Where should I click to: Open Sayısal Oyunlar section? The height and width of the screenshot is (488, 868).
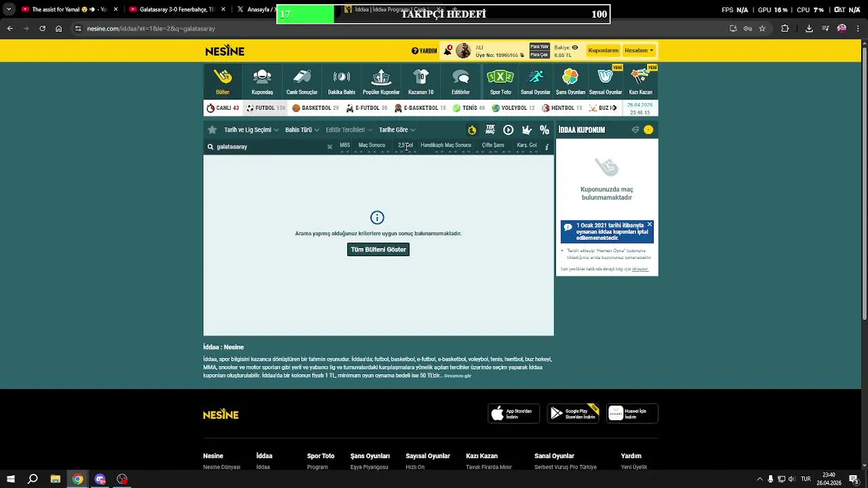pos(606,81)
